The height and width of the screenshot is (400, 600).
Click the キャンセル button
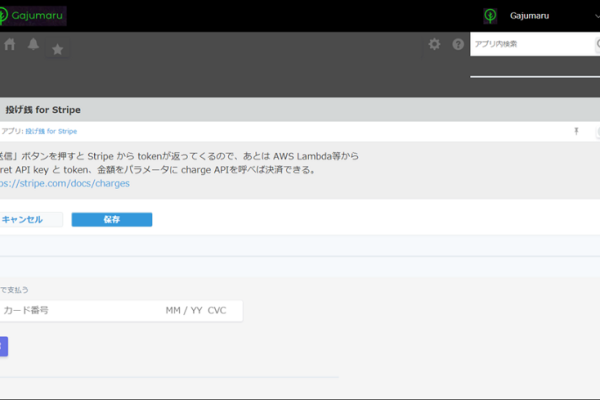click(x=25, y=219)
